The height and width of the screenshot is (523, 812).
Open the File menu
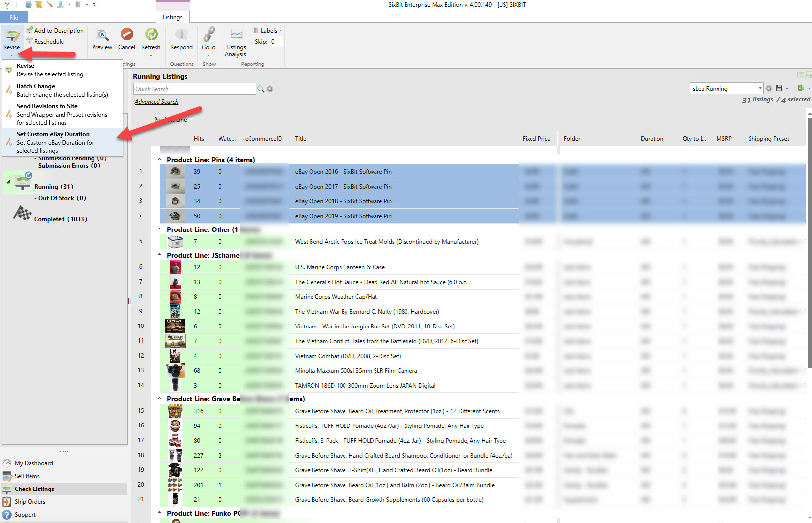[x=13, y=17]
